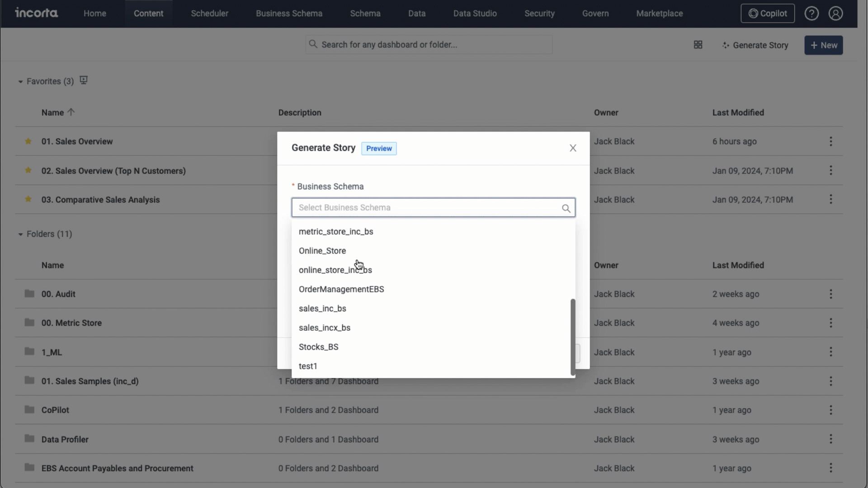Click the 00. Audit folder icon
This screenshot has height=488, width=868.
(x=29, y=294)
